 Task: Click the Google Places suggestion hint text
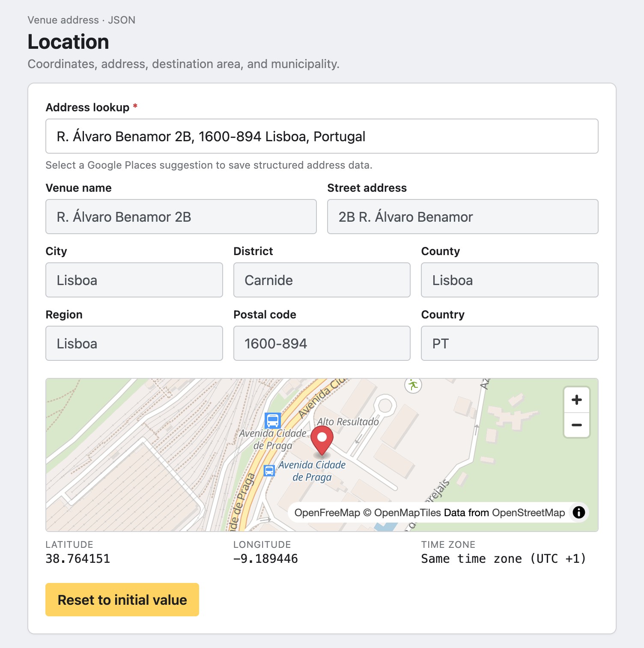(209, 165)
